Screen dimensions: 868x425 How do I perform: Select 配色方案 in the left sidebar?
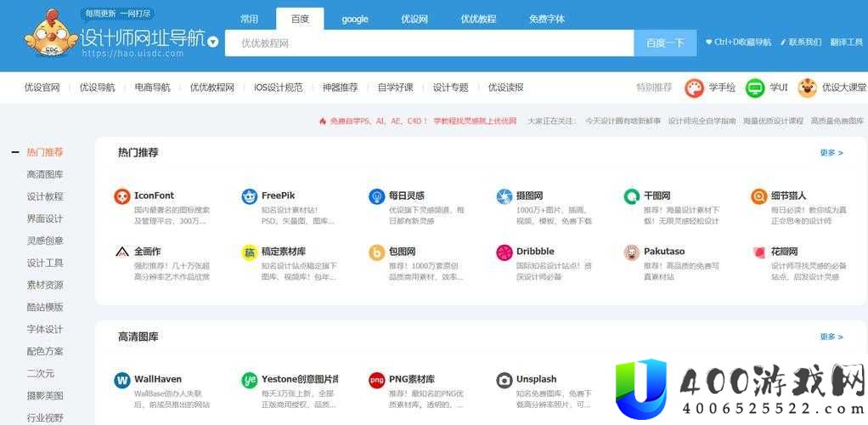click(45, 352)
